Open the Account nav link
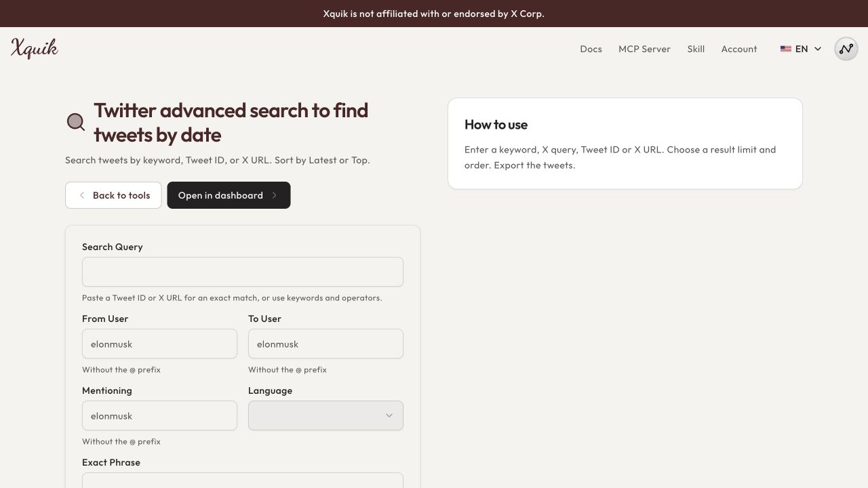The image size is (868, 488). pos(739,49)
